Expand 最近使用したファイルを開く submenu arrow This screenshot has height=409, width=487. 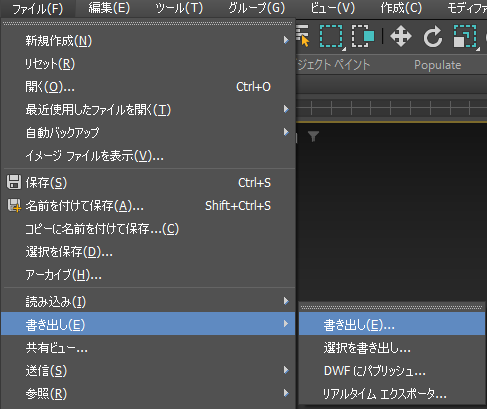click(286, 109)
